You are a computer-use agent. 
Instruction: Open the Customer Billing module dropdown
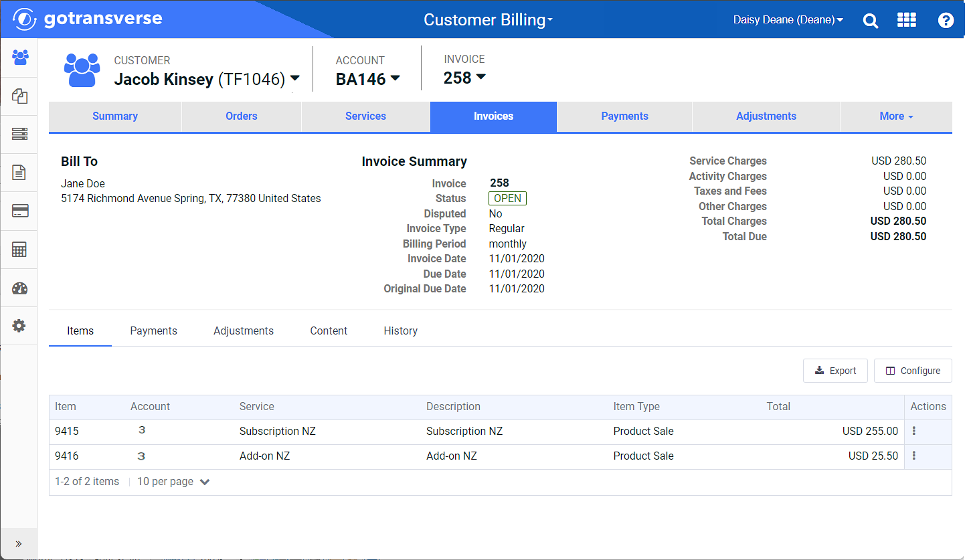point(488,20)
